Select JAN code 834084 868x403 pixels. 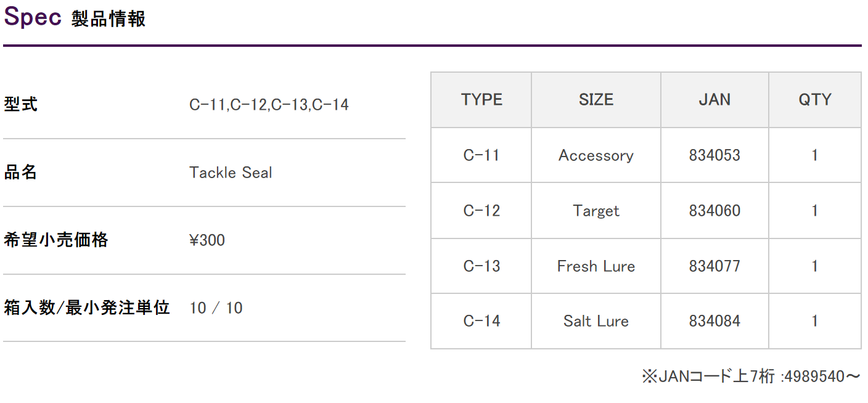[714, 321]
